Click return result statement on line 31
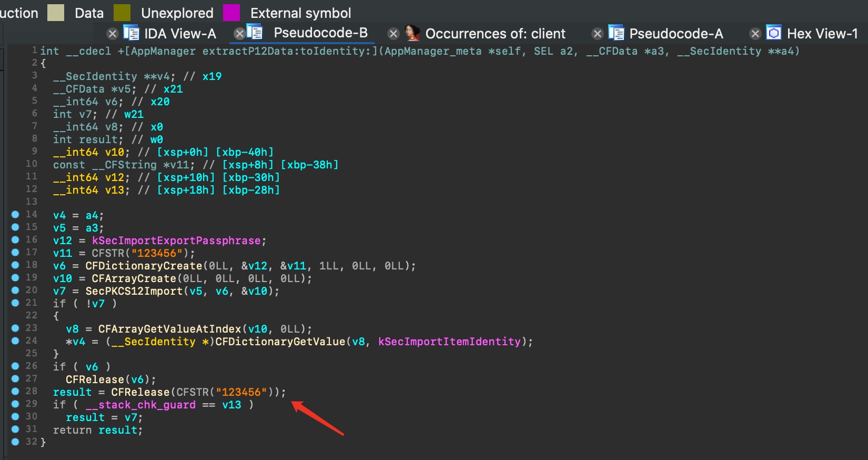 pyautogui.click(x=98, y=430)
